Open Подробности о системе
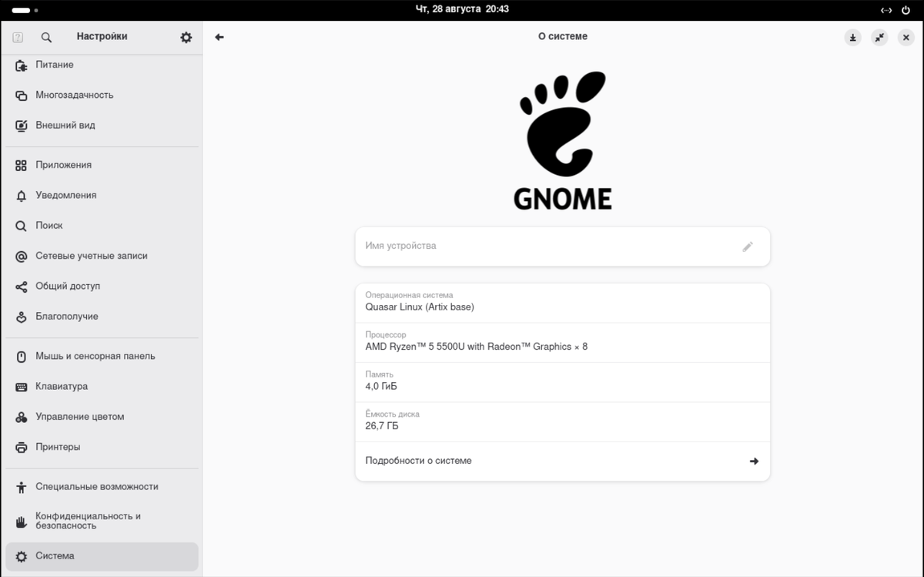Viewport: 924px width, 577px height. tap(563, 461)
